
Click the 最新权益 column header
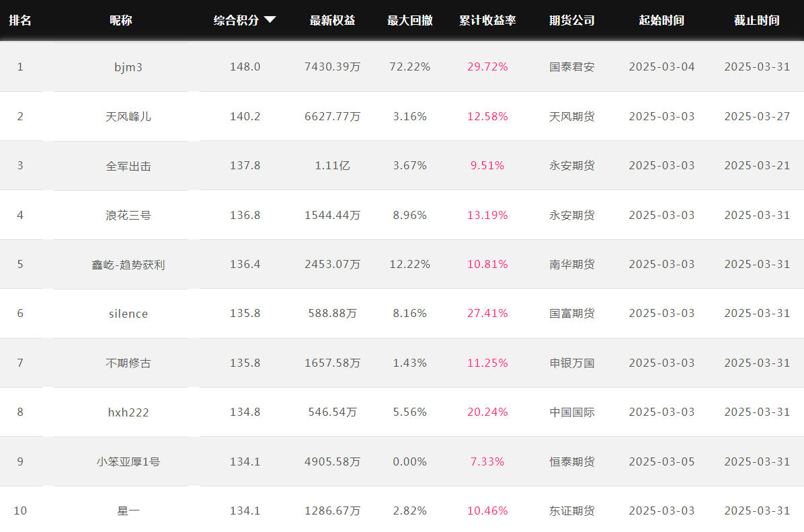[x=332, y=21]
